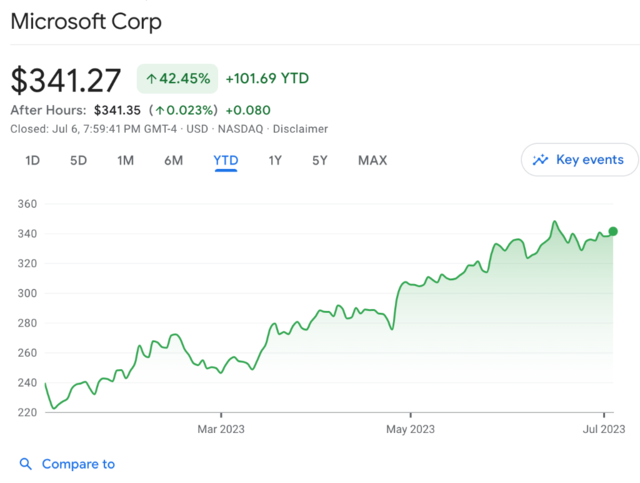Click the Key events sparkline icon
This screenshot has width=640, height=483.
click(541, 160)
